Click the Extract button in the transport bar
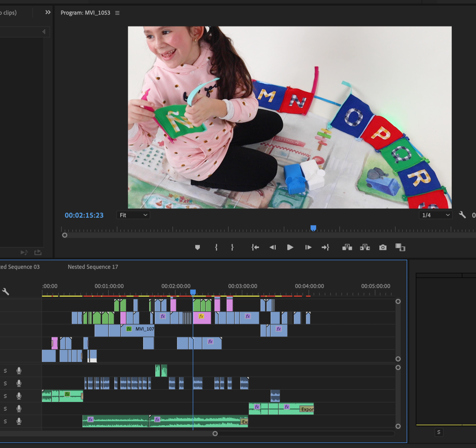 tap(365, 247)
